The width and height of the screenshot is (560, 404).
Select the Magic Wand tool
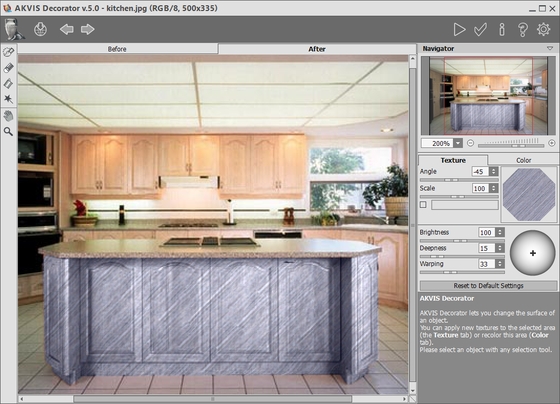(x=8, y=99)
